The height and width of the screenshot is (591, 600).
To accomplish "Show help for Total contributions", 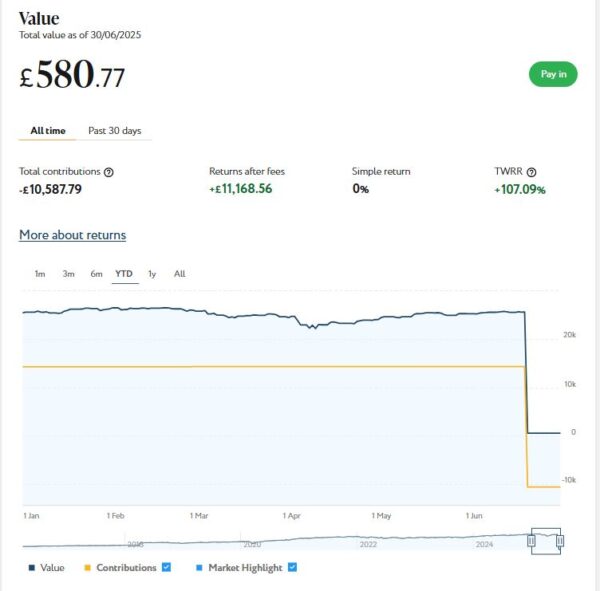I will [x=109, y=172].
